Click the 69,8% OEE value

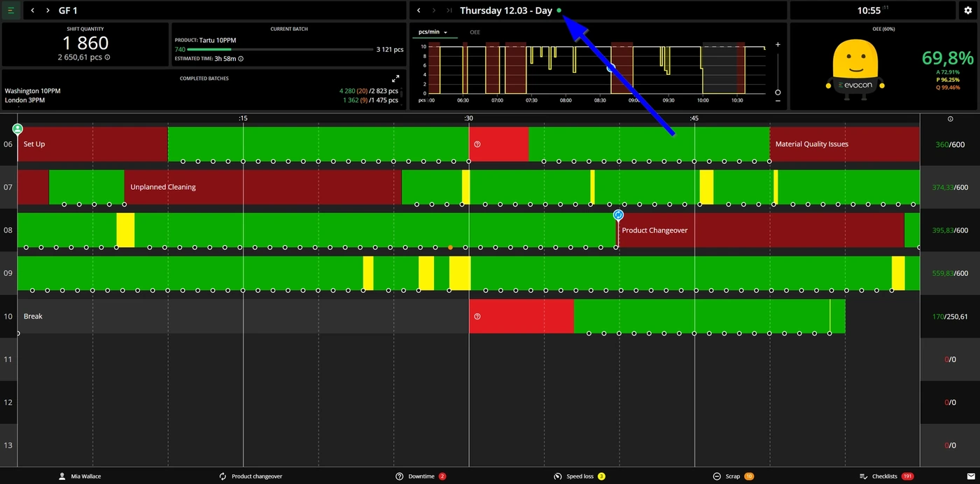947,57
